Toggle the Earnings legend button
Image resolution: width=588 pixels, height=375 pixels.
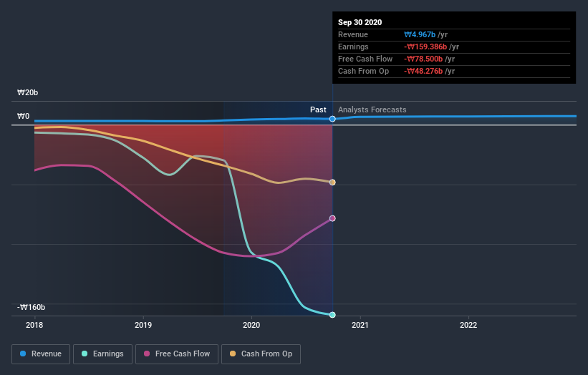click(102, 354)
